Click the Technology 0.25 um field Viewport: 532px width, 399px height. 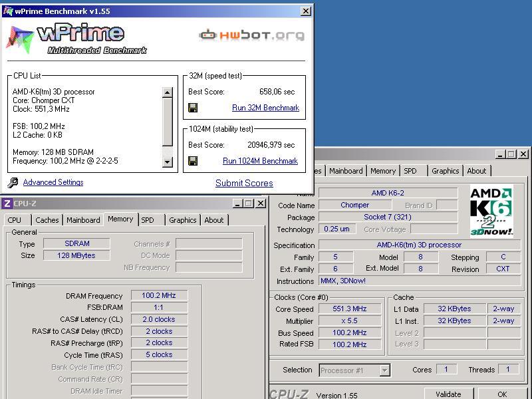(x=337, y=229)
